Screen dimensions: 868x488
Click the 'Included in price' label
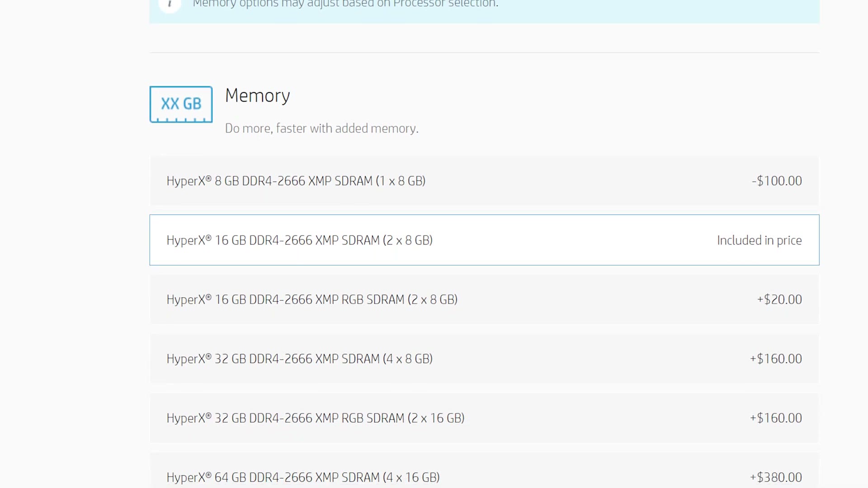pyautogui.click(x=759, y=240)
